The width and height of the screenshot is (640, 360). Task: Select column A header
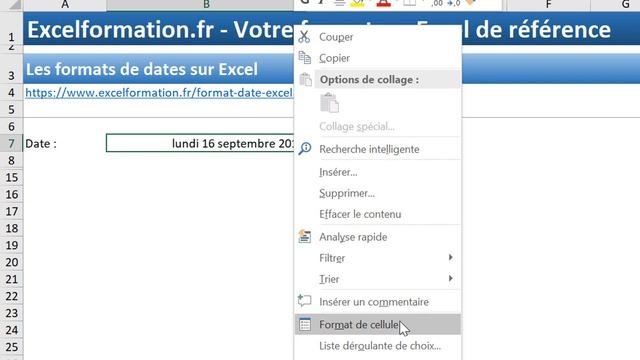65,4
